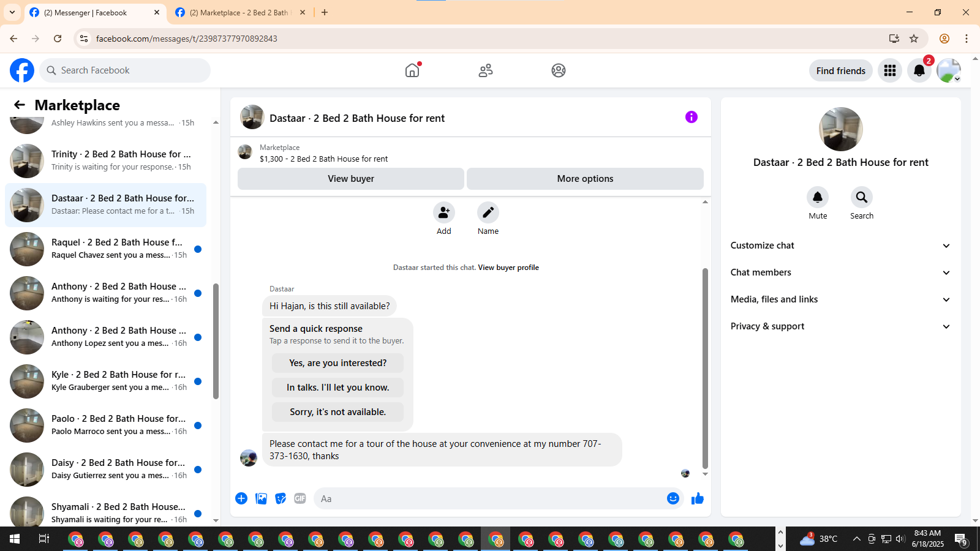980x551 pixels.
Task: Click the More options button
Action: point(585,179)
